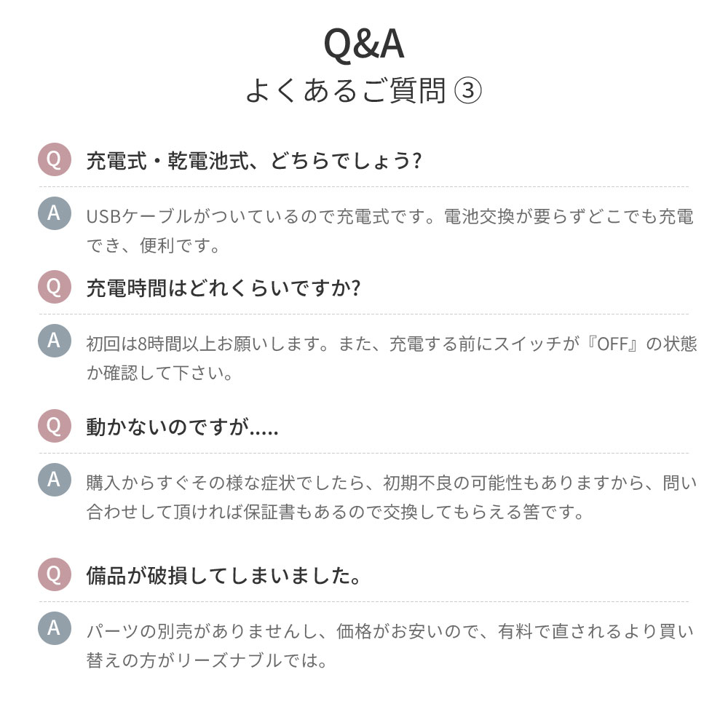Open the question 備品が破損してしまいました。

coord(223,576)
